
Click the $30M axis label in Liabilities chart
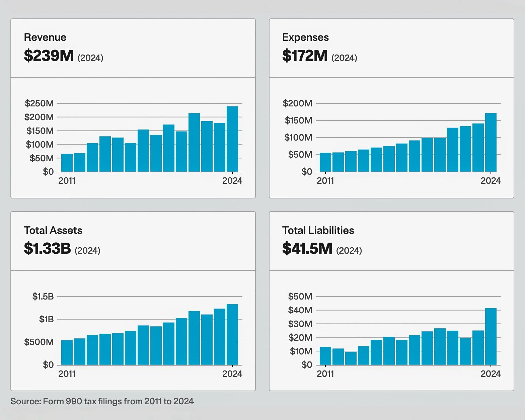click(x=300, y=324)
